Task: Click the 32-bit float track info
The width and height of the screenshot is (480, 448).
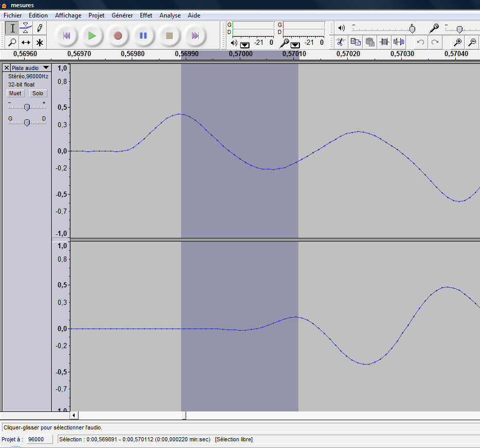Action: (22, 84)
